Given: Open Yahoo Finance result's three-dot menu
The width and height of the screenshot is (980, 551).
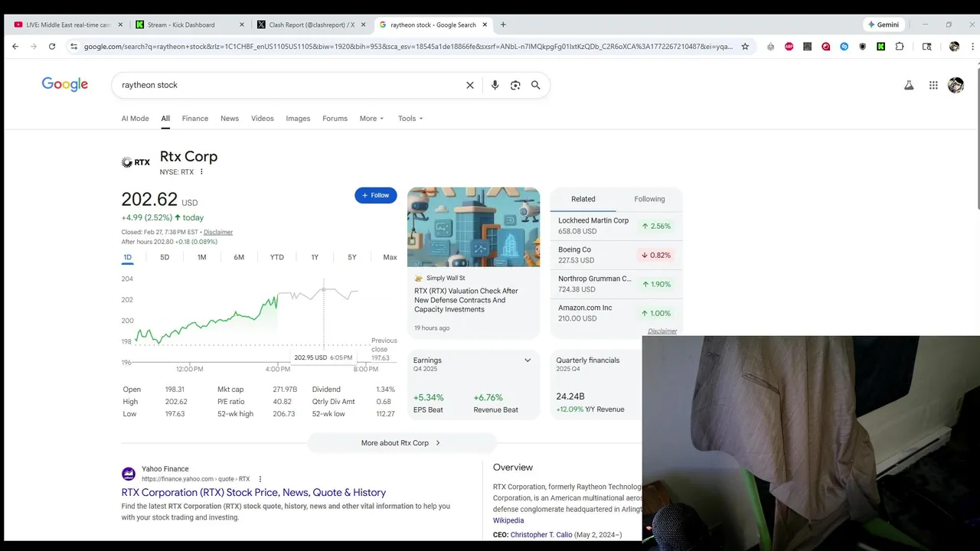Looking at the screenshot, I should click(x=260, y=479).
